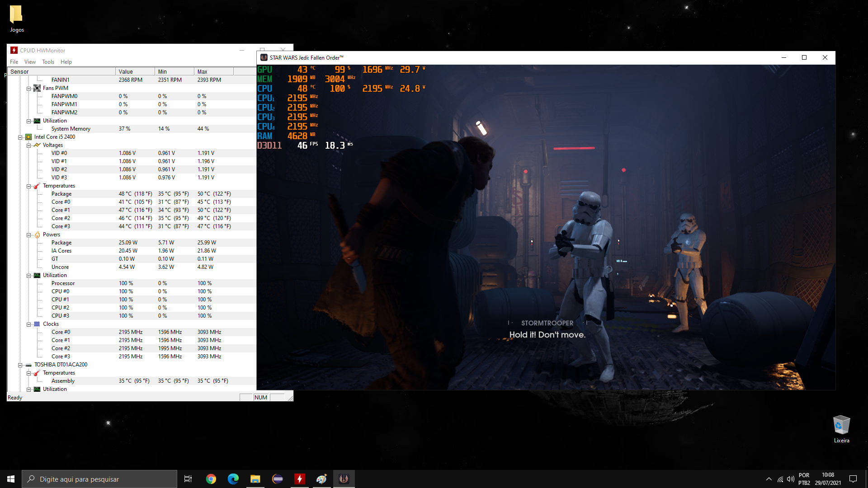The image size is (868, 488).
Task: Open the purple sphere app in taskbar
Action: click(278, 479)
